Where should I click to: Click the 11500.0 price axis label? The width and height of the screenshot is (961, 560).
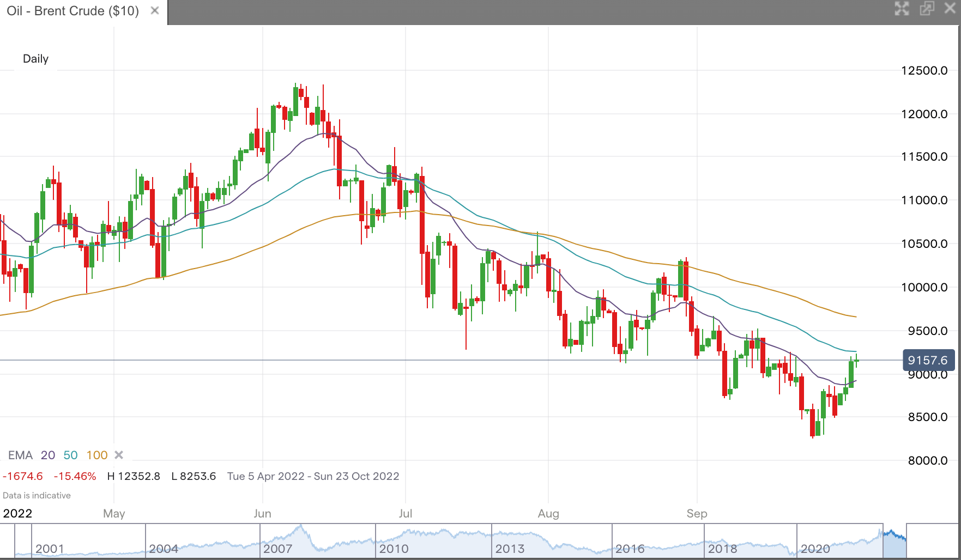coord(924,157)
